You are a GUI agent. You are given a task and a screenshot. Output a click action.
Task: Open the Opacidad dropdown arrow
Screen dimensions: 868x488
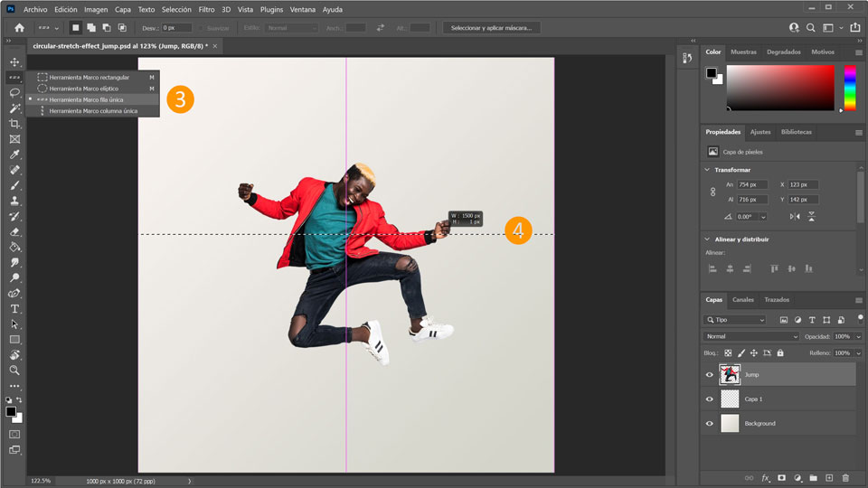coord(857,336)
